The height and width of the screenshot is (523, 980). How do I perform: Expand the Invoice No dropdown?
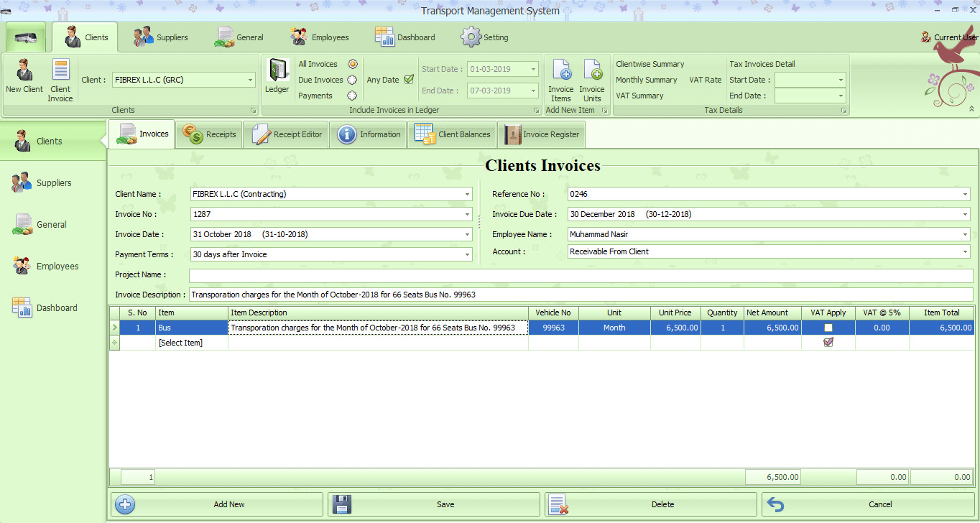coord(468,214)
